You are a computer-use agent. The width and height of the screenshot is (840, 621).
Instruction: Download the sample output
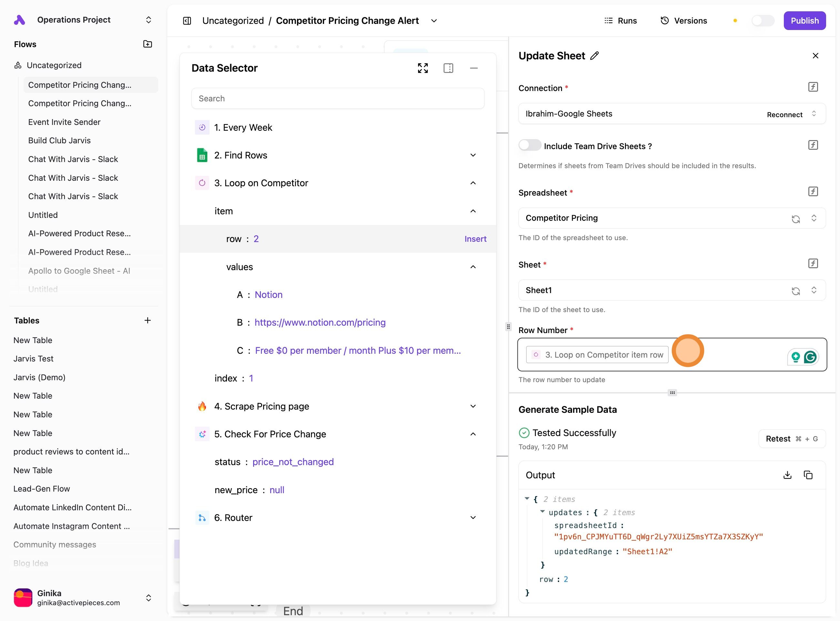pyautogui.click(x=787, y=475)
